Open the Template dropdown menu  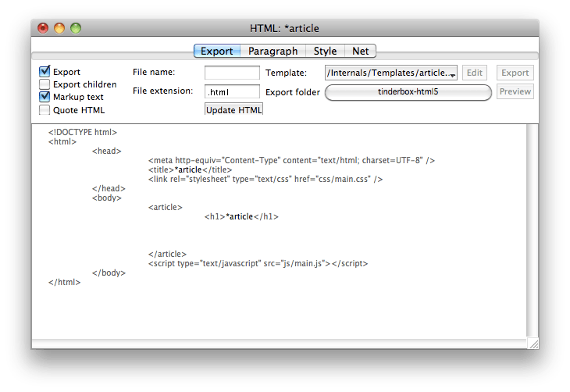click(x=390, y=73)
